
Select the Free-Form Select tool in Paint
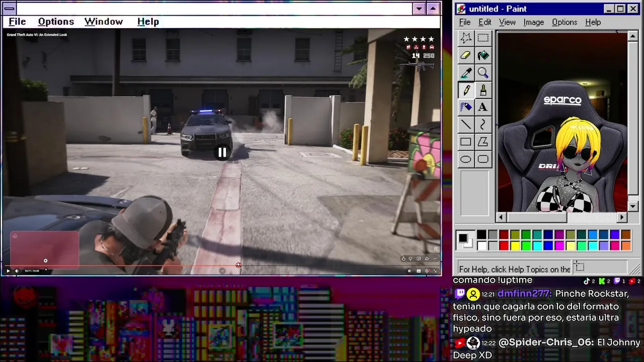tap(466, 38)
